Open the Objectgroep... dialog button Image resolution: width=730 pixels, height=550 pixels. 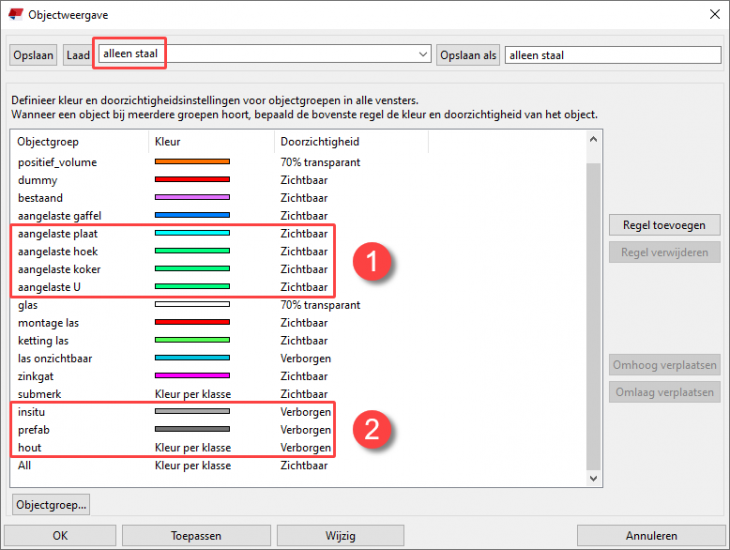pos(52,503)
